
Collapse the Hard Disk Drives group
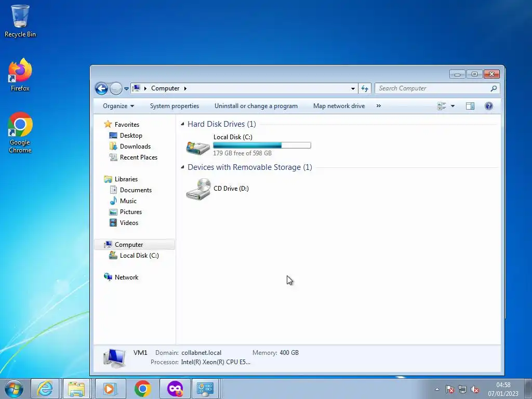pyautogui.click(x=182, y=124)
